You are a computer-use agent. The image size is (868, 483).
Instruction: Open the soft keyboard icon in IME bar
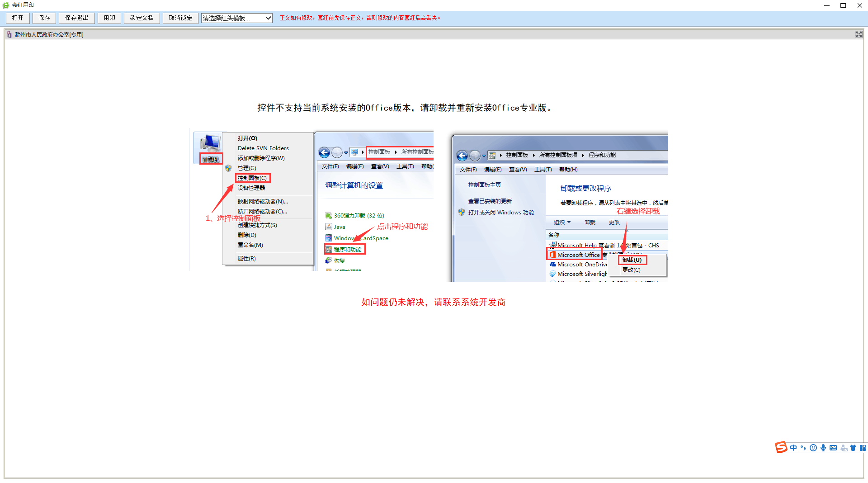pyautogui.click(x=833, y=448)
